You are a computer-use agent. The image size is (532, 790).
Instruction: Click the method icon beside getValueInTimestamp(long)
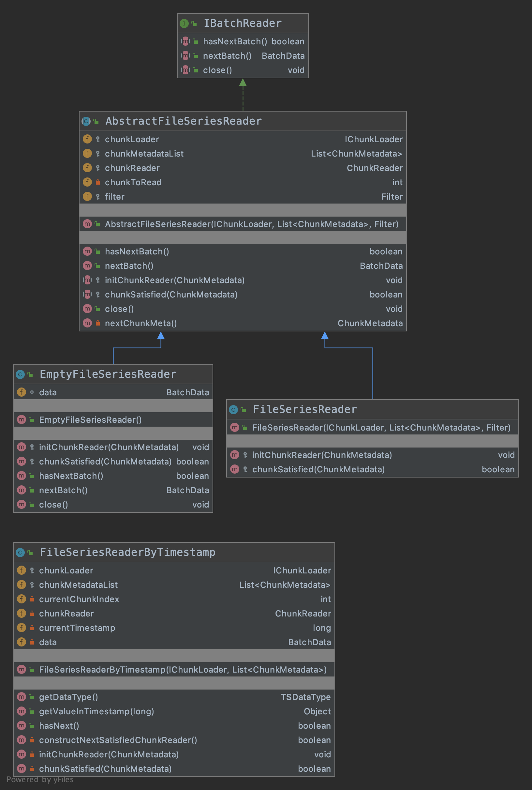click(22, 711)
